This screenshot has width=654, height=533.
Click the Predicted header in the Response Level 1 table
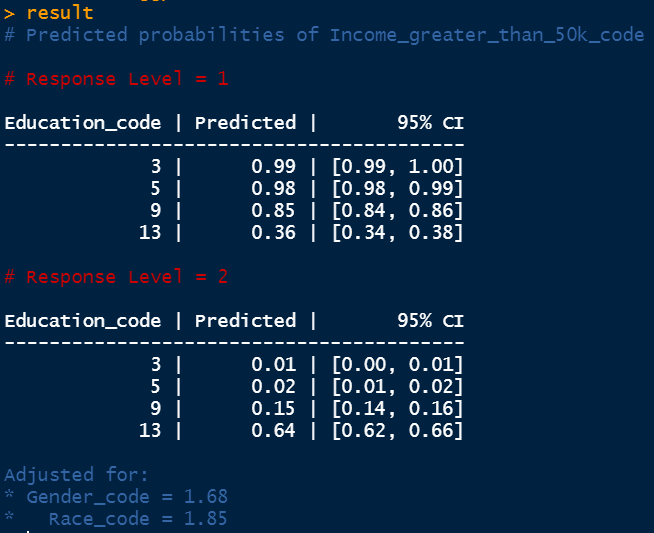(x=246, y=123)
